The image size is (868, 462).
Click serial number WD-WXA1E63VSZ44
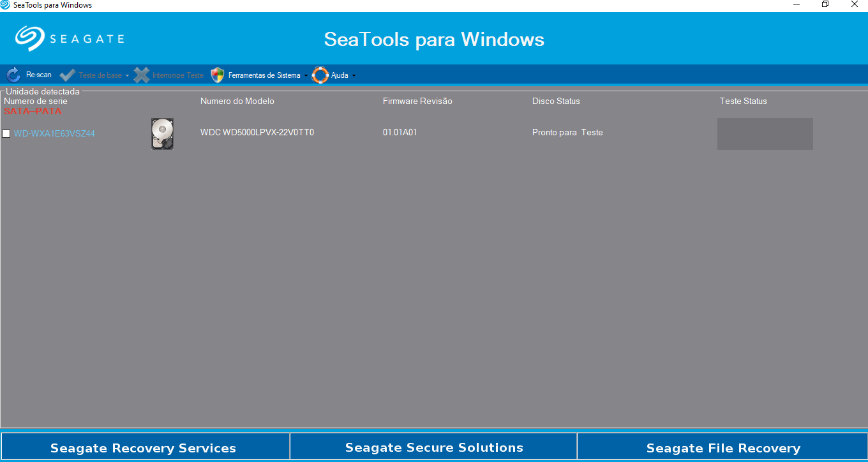(54, 133)
